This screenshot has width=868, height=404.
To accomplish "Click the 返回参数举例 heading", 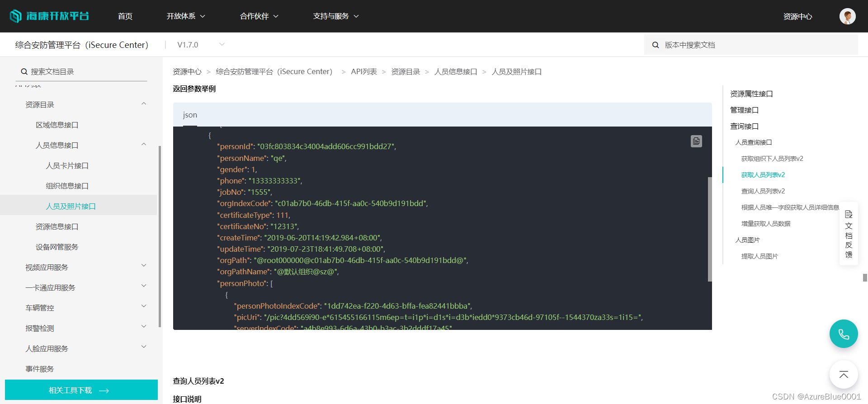I will click(194, 89).
